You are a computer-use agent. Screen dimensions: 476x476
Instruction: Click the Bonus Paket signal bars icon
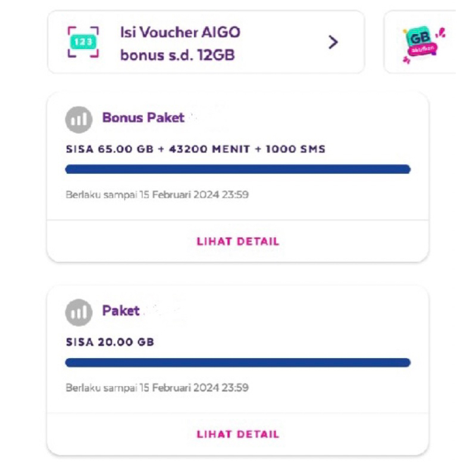point(79,120)
